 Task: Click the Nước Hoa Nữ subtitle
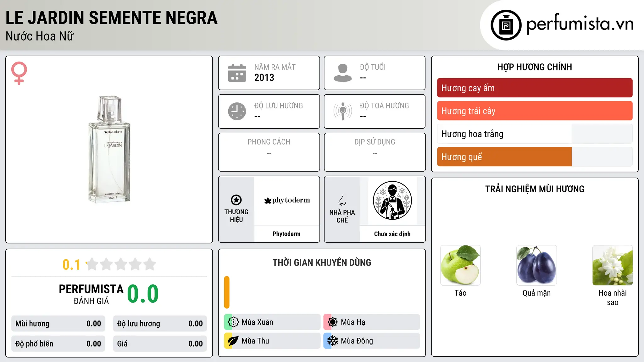tap(40, 36)
